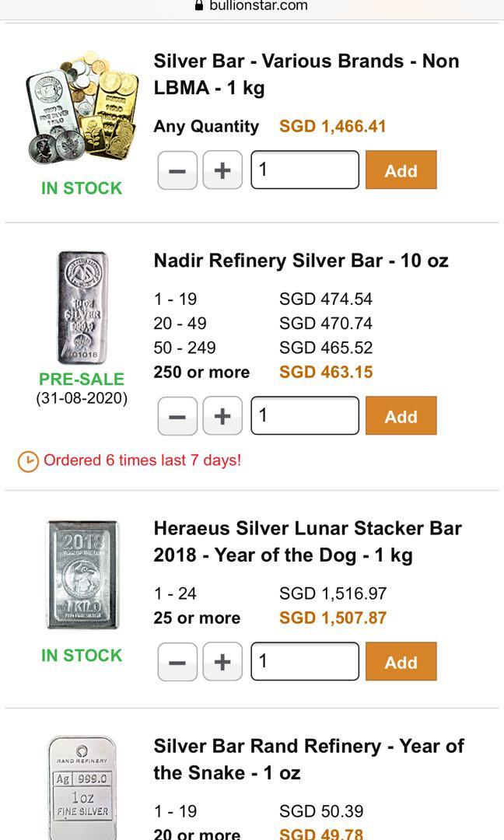Select the quantity input field for Nadir Refinery bar
The height and width of the screenshot is (840, 504).
click(305, 415)
